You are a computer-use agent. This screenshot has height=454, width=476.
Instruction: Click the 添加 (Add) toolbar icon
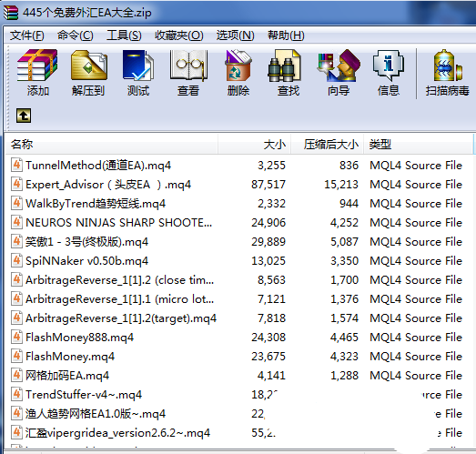pyautogui.click(x=37, y=73)
